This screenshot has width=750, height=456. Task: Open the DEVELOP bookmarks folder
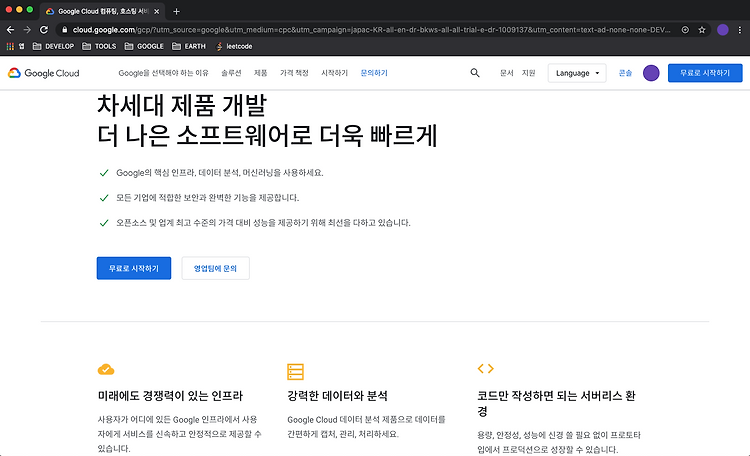(53, 46)
